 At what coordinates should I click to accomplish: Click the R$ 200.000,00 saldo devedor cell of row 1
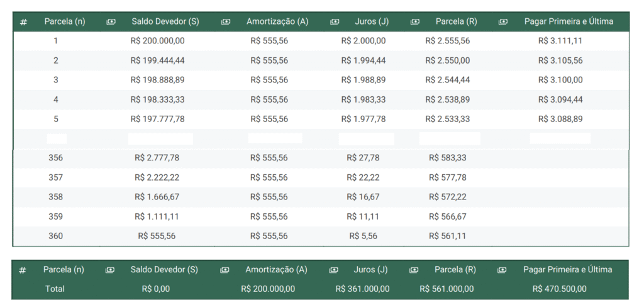158,41
